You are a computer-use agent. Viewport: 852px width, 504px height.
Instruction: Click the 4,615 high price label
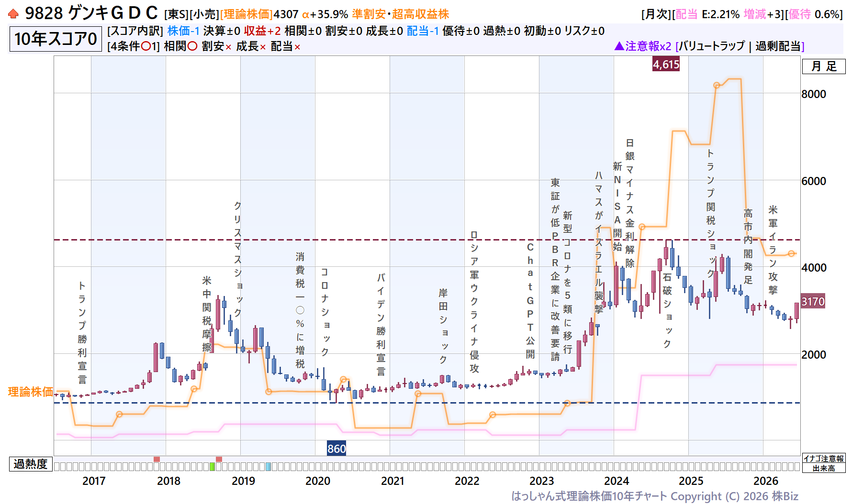click(666, 64)
